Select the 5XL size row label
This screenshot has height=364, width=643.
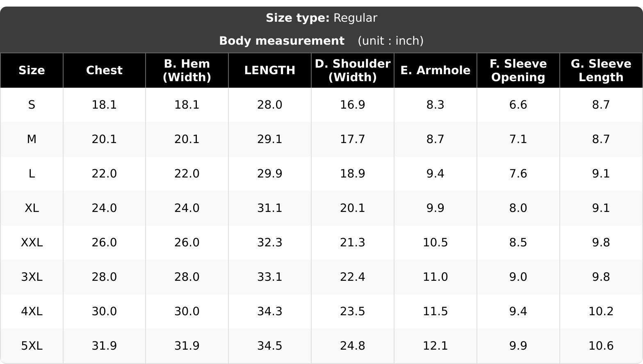click(32, 346)
